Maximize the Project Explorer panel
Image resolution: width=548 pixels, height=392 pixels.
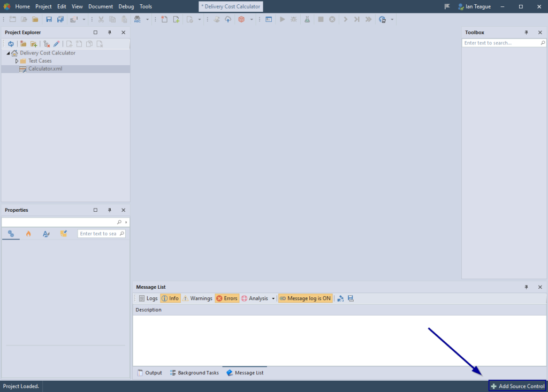[x=95, y=33]
